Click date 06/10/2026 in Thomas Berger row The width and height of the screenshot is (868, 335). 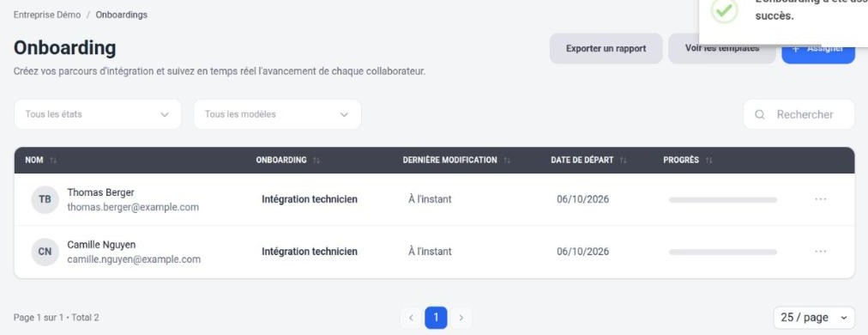583,199
